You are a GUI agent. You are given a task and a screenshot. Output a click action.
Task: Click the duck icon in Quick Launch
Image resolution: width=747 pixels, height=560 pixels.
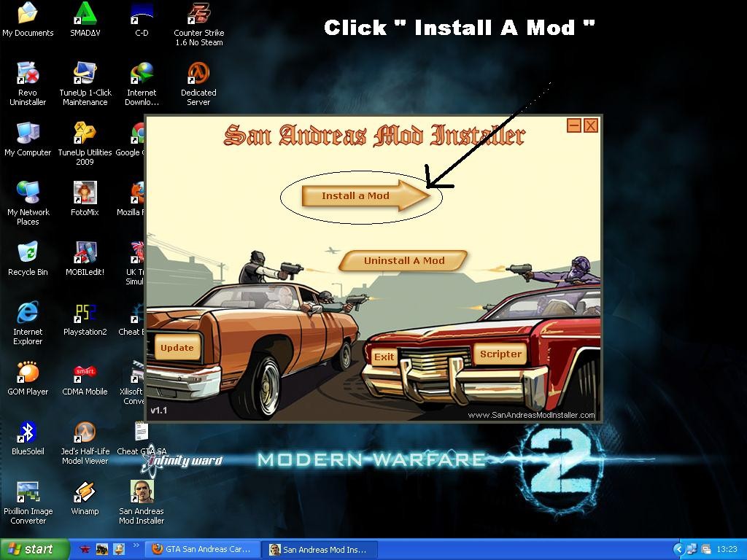(119, 550)
